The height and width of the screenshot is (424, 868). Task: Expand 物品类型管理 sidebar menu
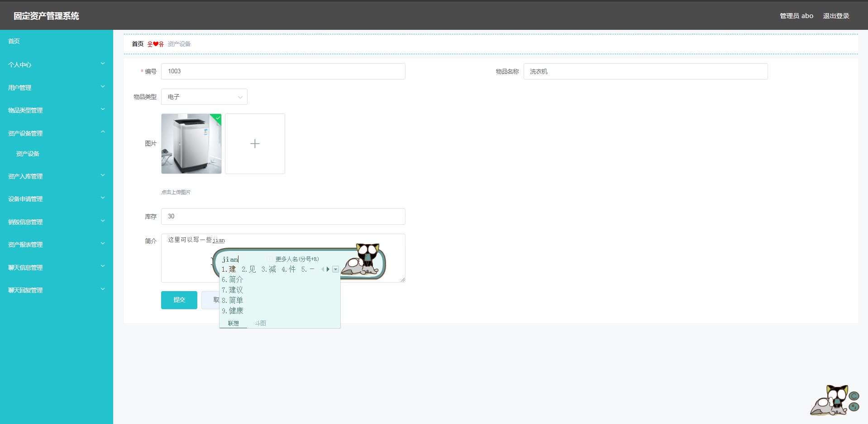[57, 110]
